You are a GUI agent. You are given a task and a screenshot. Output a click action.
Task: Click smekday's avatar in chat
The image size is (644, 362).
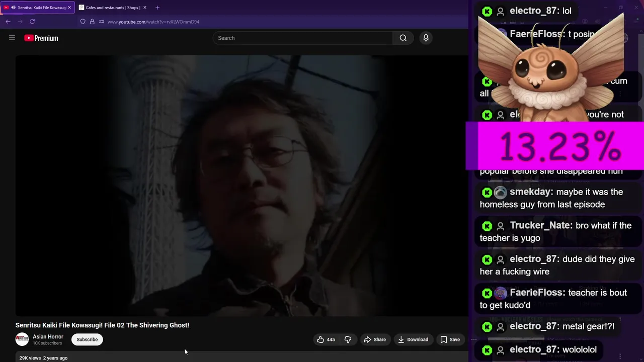pos(500,192)
